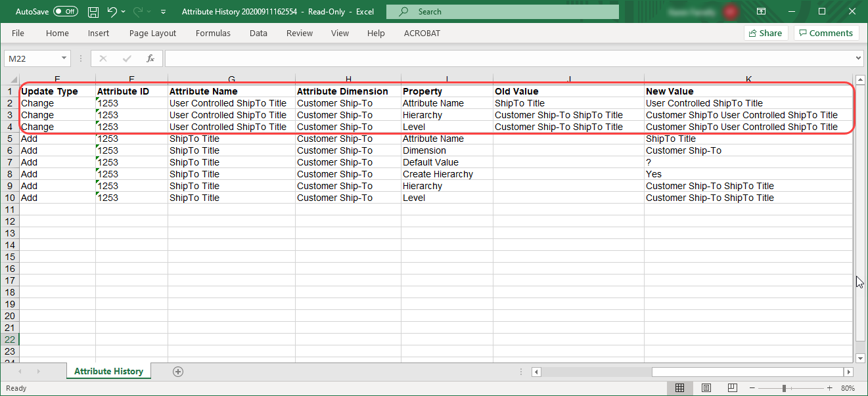Click the zoom slider handle
This screenshot has width=868, height=396.
coord(784,388)
